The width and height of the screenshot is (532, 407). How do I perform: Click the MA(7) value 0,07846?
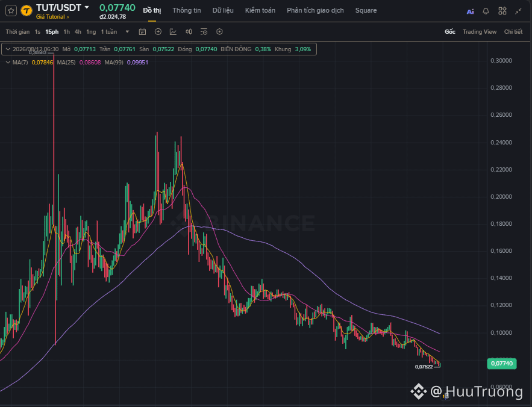point(42,63)
